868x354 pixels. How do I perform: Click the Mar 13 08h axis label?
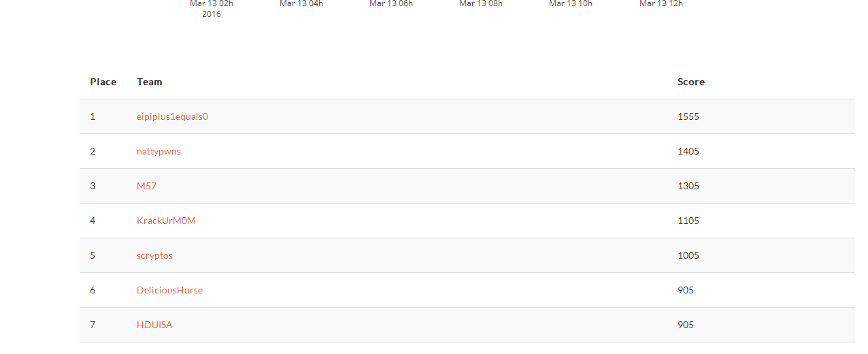coord(481,4)
